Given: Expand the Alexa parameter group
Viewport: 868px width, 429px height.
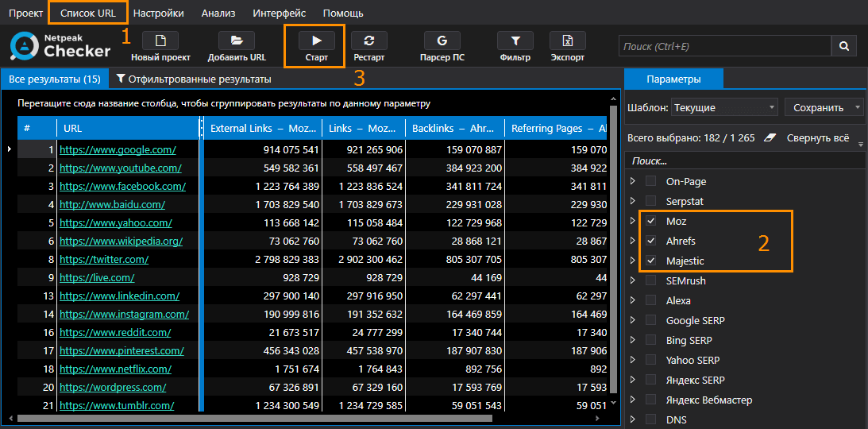Looking at the screenshot, I should 633,300.
